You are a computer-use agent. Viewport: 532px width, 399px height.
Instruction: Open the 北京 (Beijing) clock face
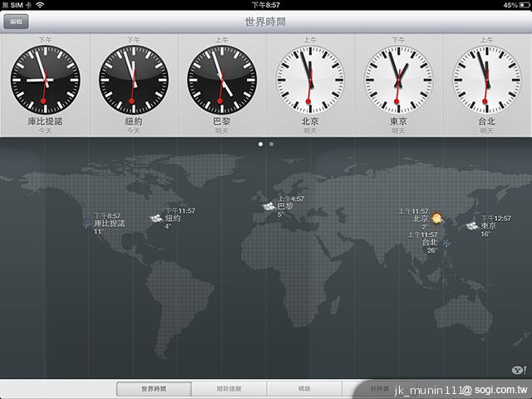pos(310,80)
